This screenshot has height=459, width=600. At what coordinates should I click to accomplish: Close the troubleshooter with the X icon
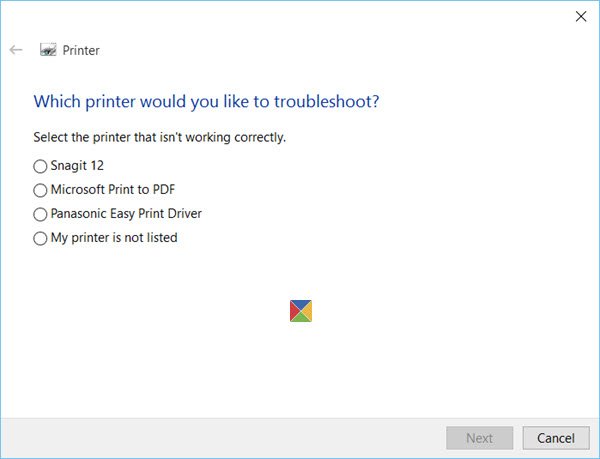(x=581, y=16)
